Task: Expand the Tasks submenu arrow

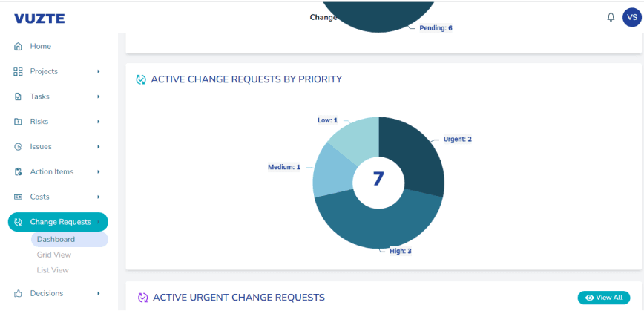Action: 98,96
